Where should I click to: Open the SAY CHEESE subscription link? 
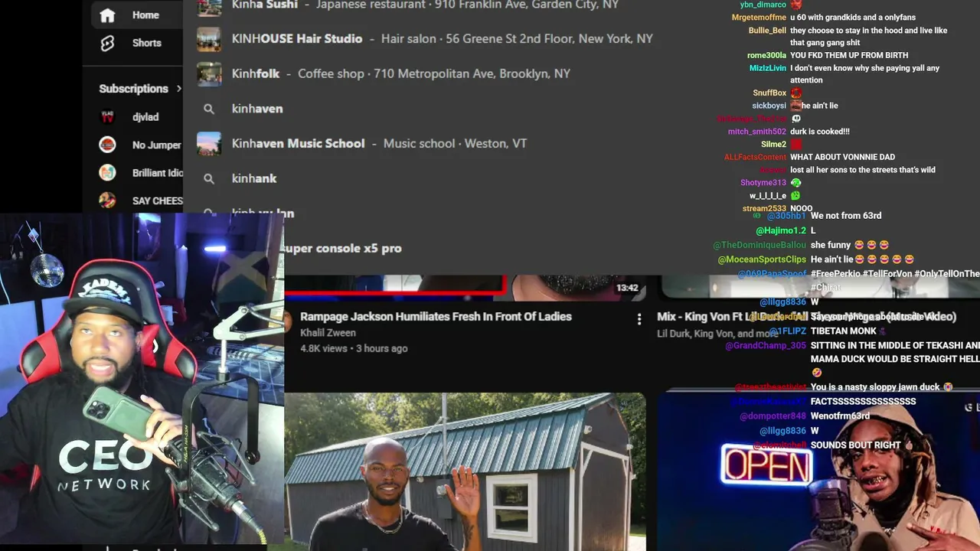(158, 201)
